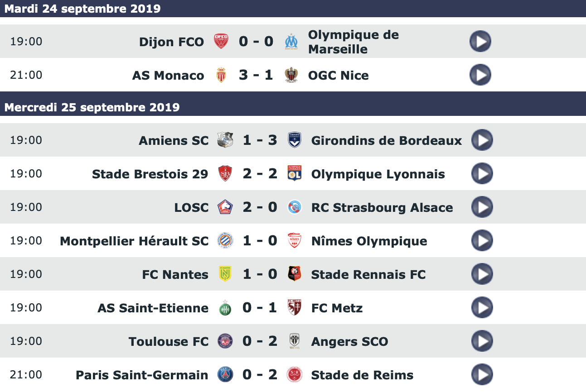Open the 0 - 1 Saint-Etienne vs Metz score

click(x=260, y=308)
